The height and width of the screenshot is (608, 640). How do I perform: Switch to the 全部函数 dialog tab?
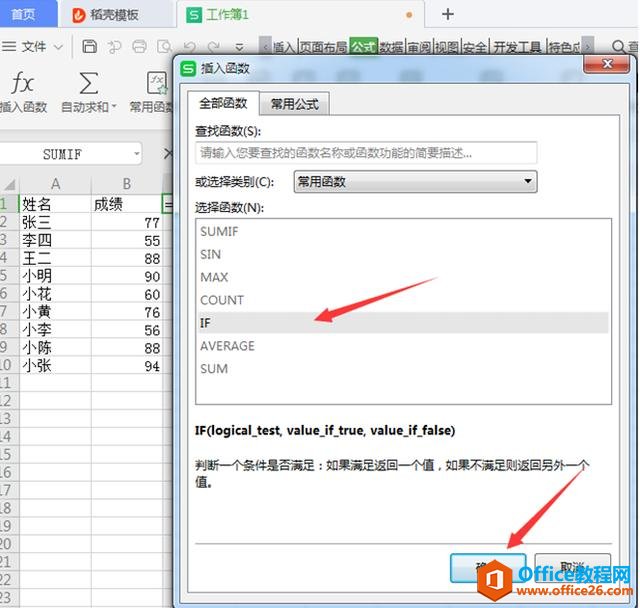223,103
